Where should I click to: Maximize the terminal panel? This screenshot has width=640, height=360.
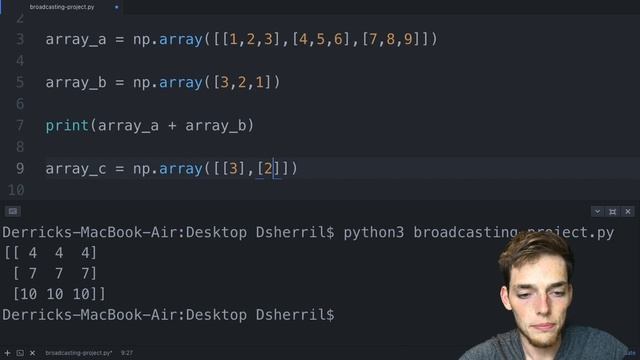click(x=612, y=211)
